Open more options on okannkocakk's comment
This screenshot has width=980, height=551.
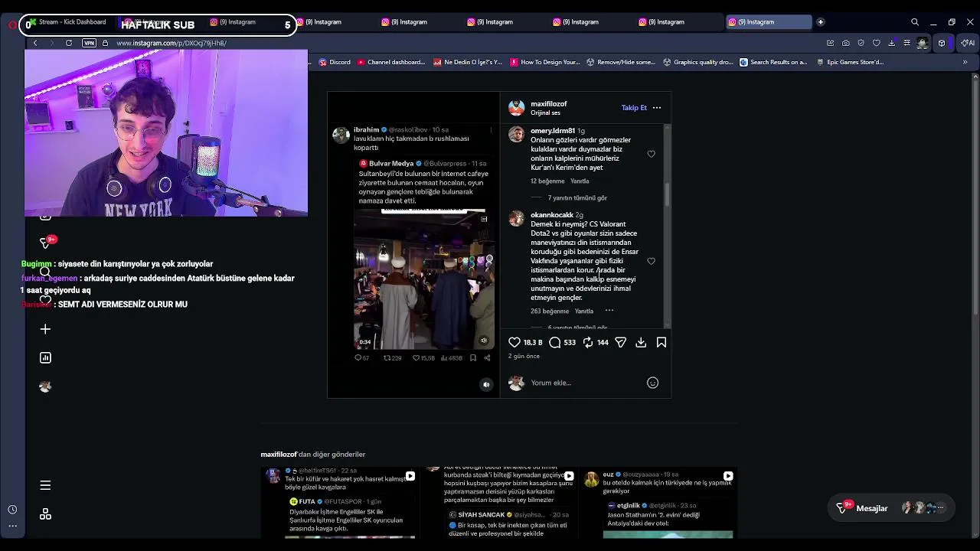click(x=609, y=311)
